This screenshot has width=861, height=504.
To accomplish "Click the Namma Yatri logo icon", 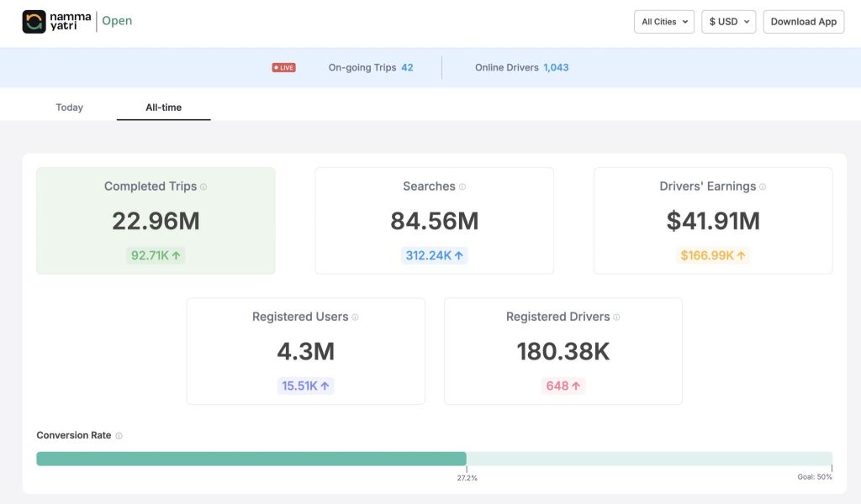I will [x=34, y=21].
